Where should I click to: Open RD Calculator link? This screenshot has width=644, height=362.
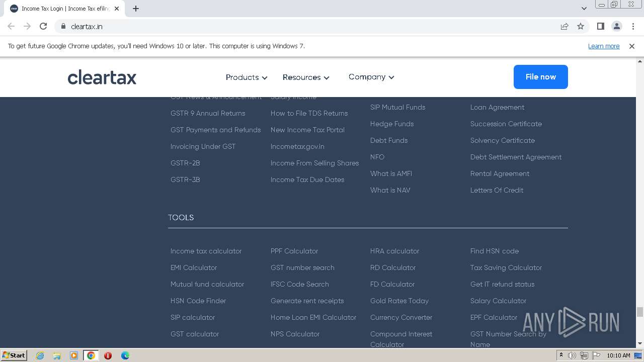pos(393,267)
